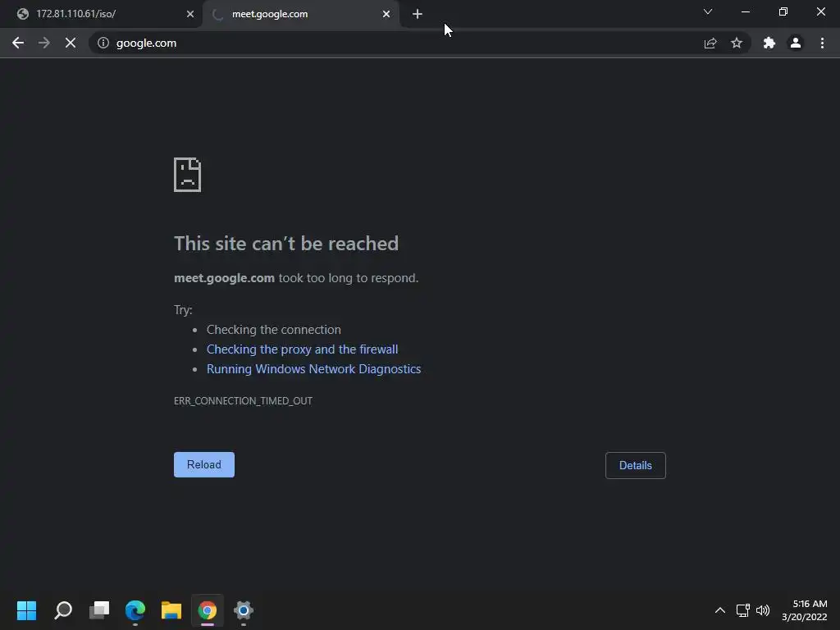This screenshot has height=630, width=840.
Task: Open a new tab with plus button
Action: click(418, 14)
